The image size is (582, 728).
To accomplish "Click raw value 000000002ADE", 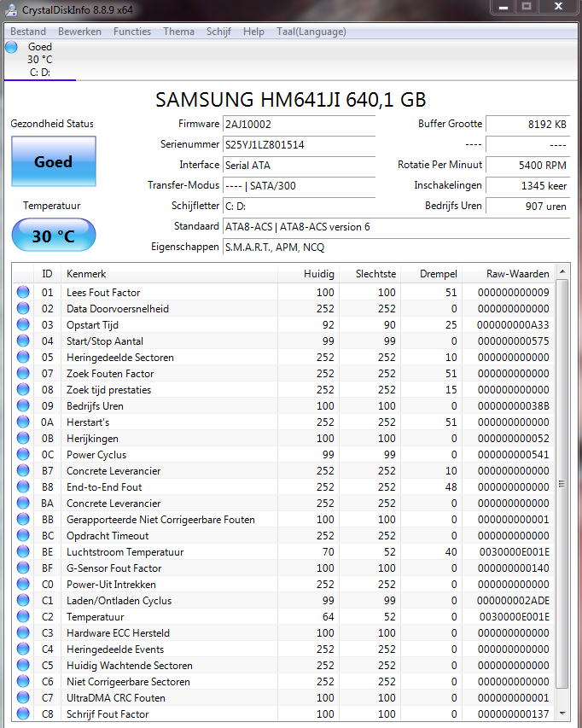I will tap(513, 600).
